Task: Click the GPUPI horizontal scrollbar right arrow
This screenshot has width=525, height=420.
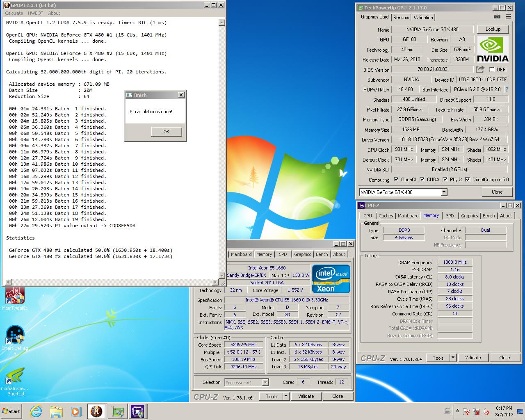Action: pos(215,282)
